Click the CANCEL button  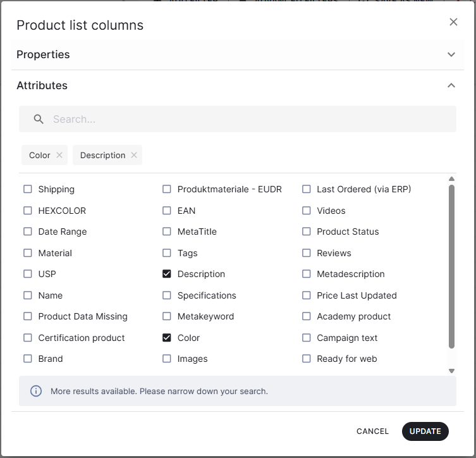pos(372,431)
